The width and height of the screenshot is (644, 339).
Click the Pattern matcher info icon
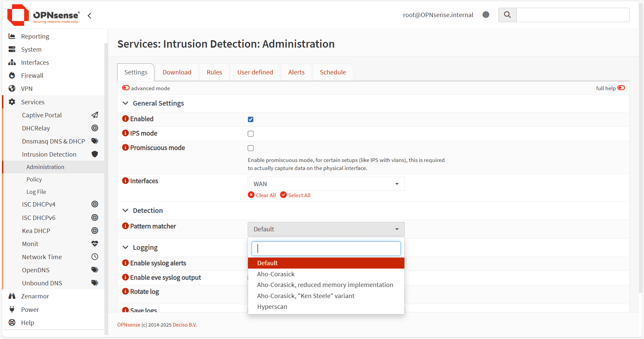[126, 226]
